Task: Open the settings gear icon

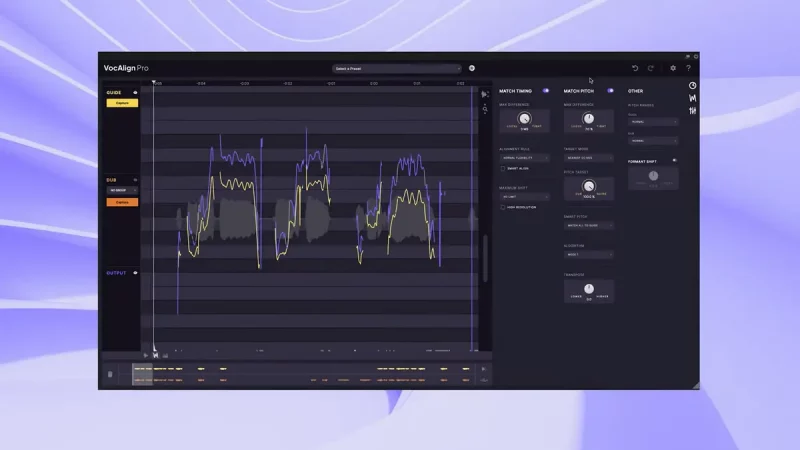Action: pos(673,68)
